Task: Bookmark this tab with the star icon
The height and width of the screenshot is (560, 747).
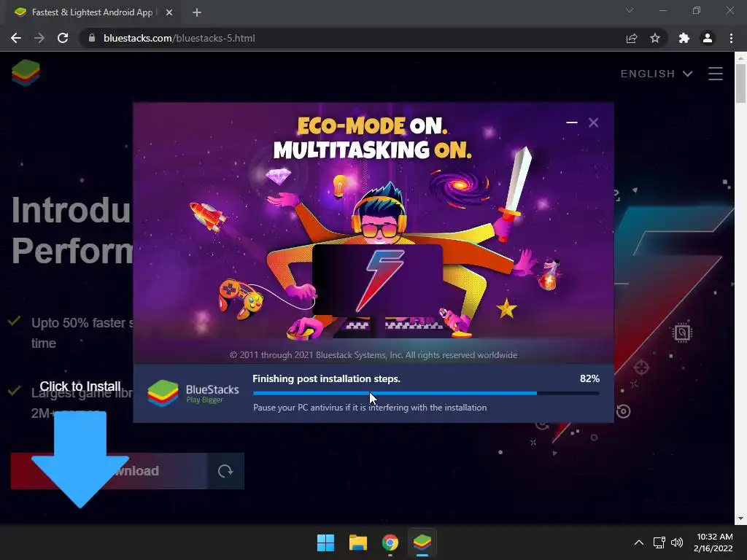Action: point(655,38)
